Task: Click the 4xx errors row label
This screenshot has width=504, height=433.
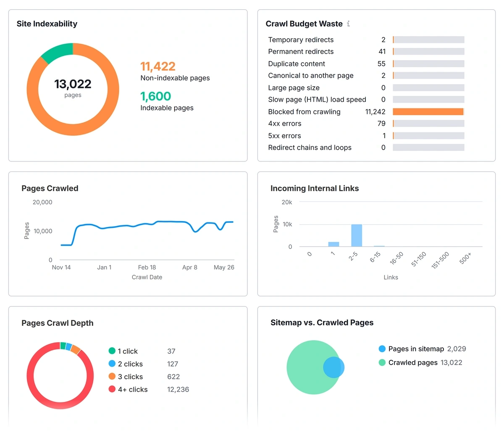Action: tap(284, 124)
